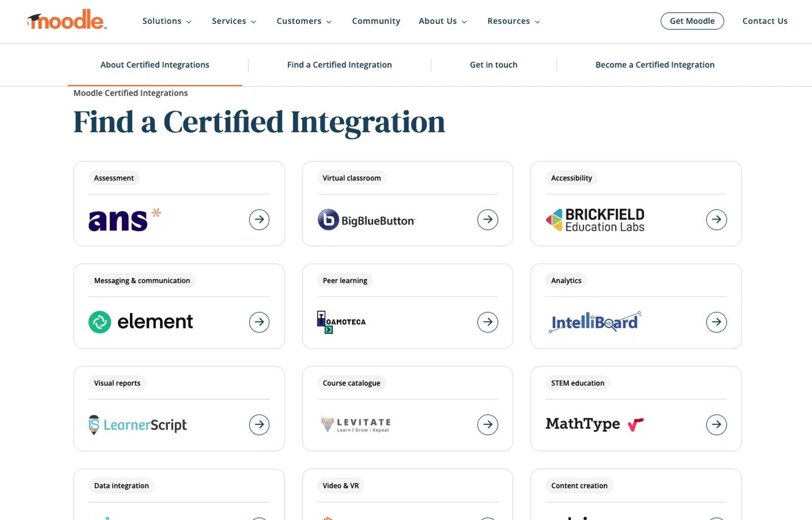Open the Community page

pyautogui.click(x=376, y=21)
